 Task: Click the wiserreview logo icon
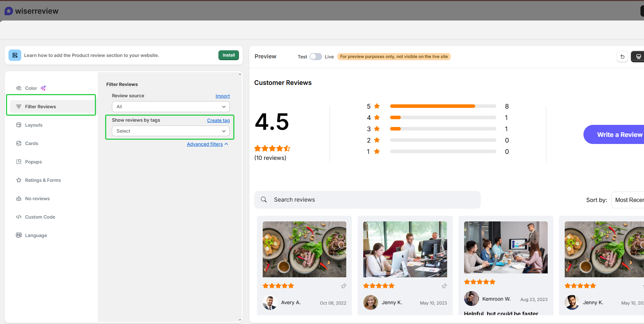point(9,11)
